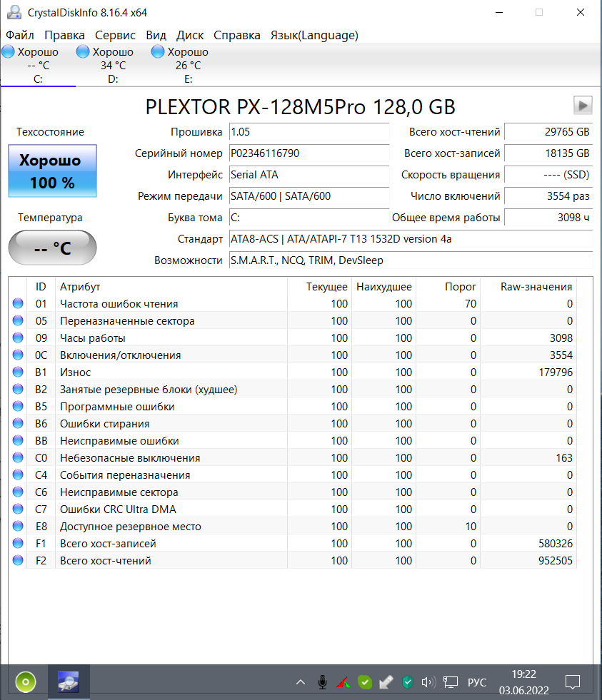This screenshot has height=700, width=602.
Task: Click the drive letter field C:
Action: 308,218
